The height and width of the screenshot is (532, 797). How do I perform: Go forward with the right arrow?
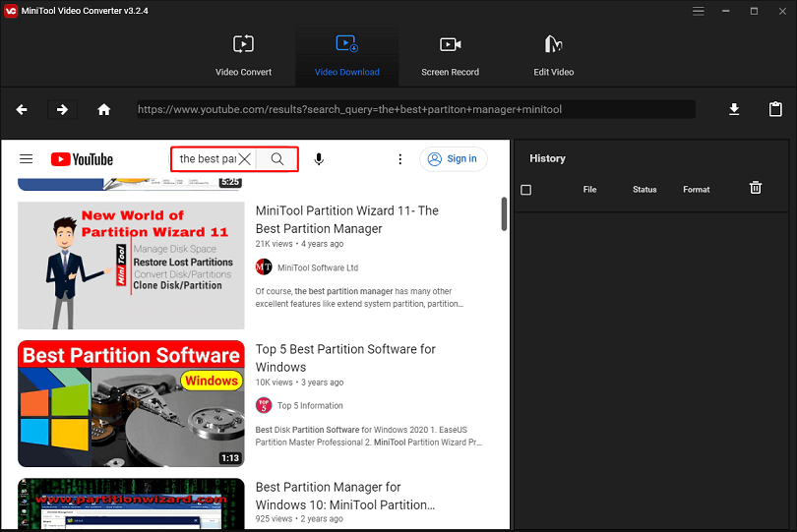pyautogui.click(x=62, y=109)
